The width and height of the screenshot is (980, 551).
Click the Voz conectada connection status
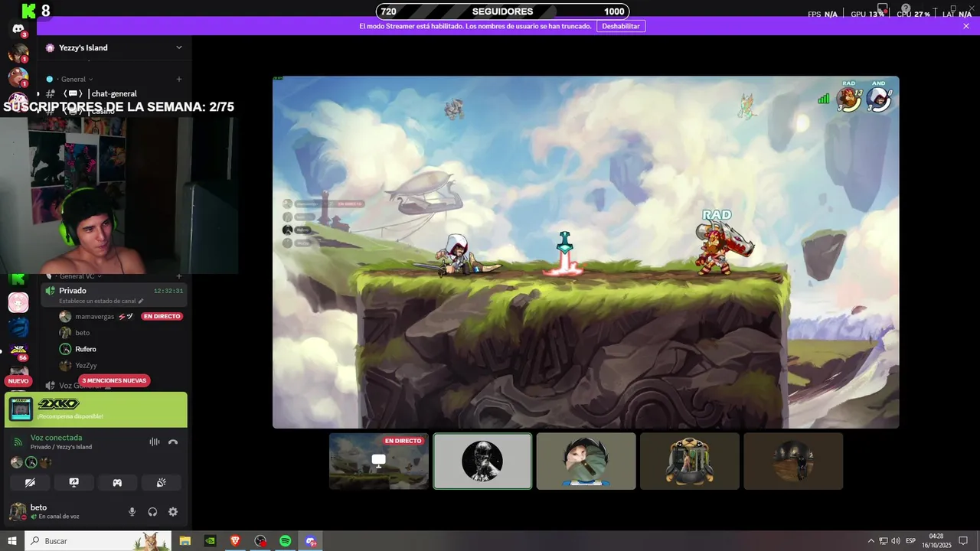point(56,438)
